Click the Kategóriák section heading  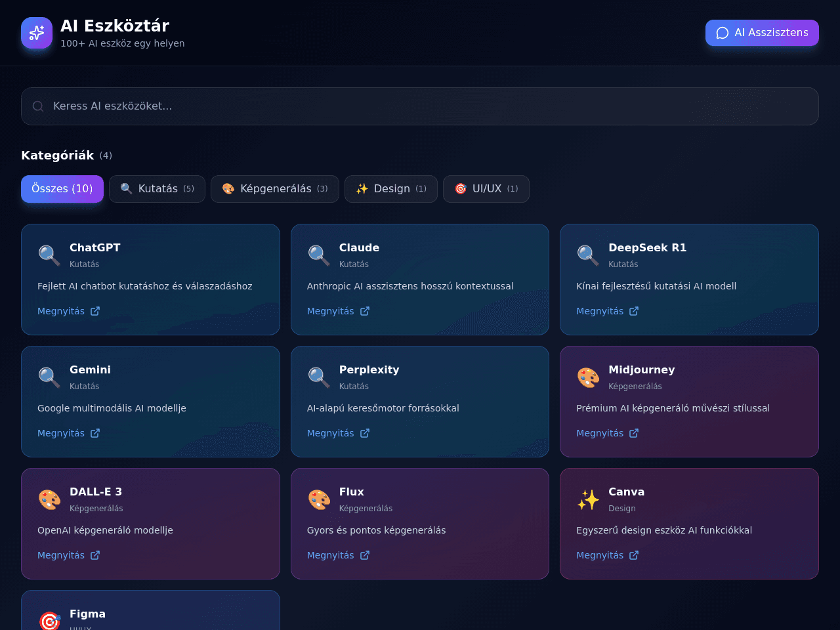(58, 156)
